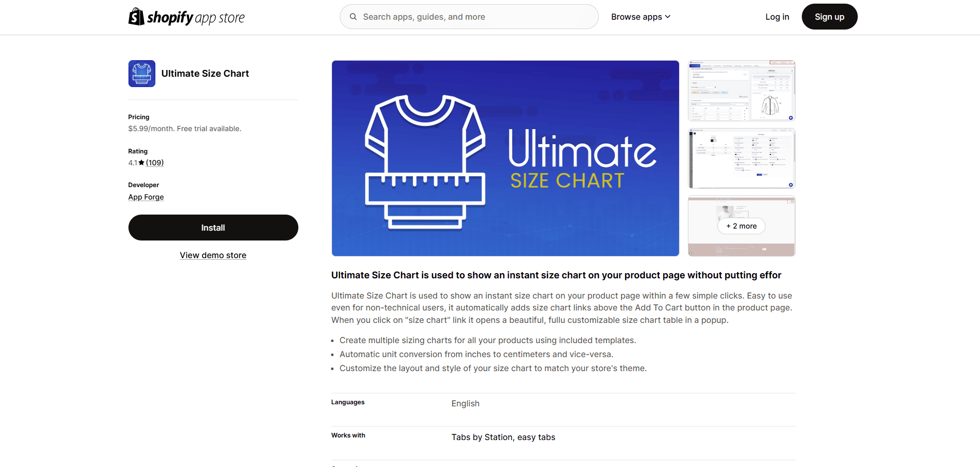Viewport: 980px width, 467px height.
Task: Open the 109 reviews link
Action: [x=155, y=163]
